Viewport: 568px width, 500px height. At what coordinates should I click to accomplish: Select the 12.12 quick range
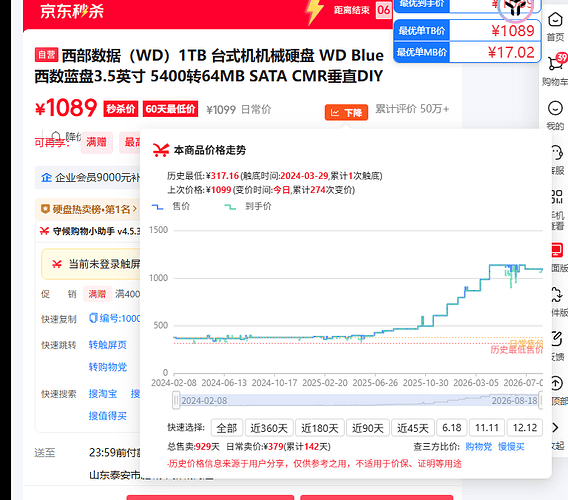525,428
